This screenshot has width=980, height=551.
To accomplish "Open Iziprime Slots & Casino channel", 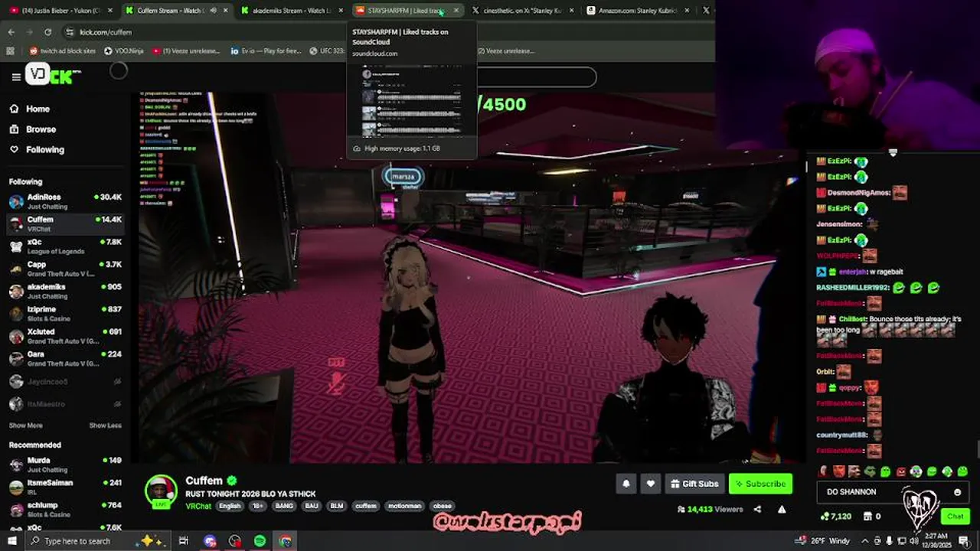I will (x=65, y=314).
